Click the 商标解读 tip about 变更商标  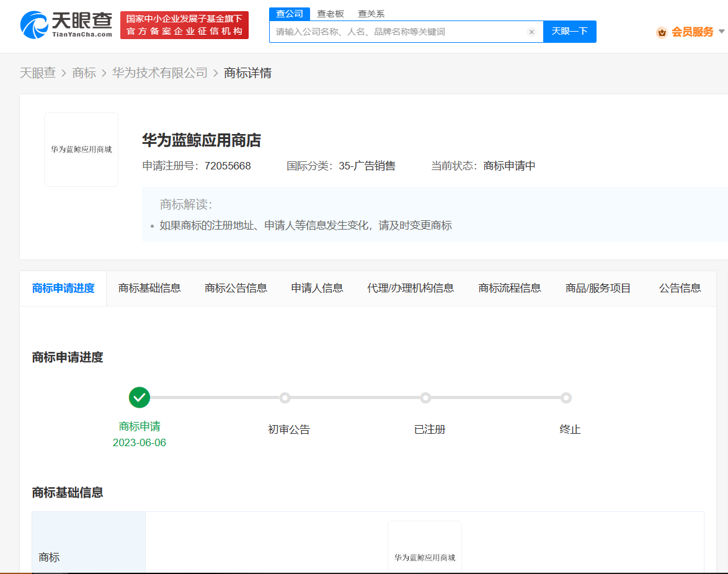306,225
